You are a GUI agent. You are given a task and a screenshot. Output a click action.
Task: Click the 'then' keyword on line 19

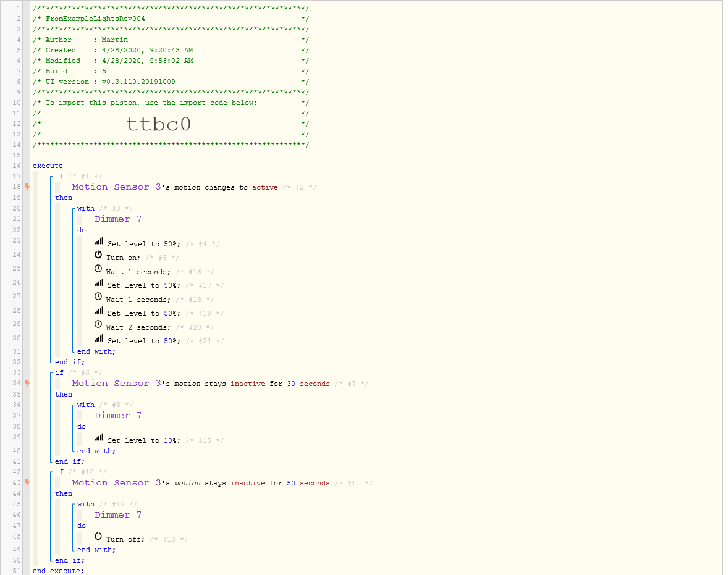point(64,198)
